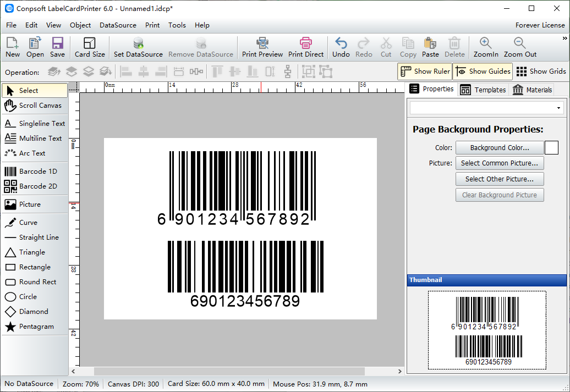Choose the Arc Text tool
This screenshot has height=392, width=570.
(x=35, y=153)
